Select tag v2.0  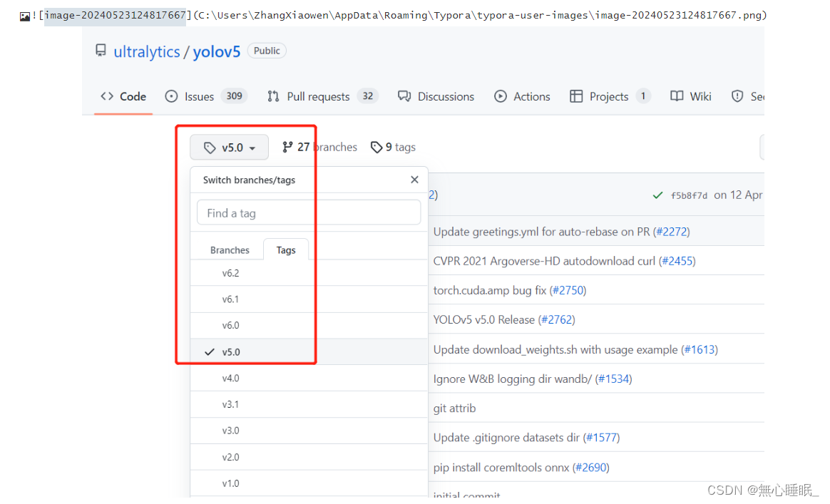(x=309, y=457)
